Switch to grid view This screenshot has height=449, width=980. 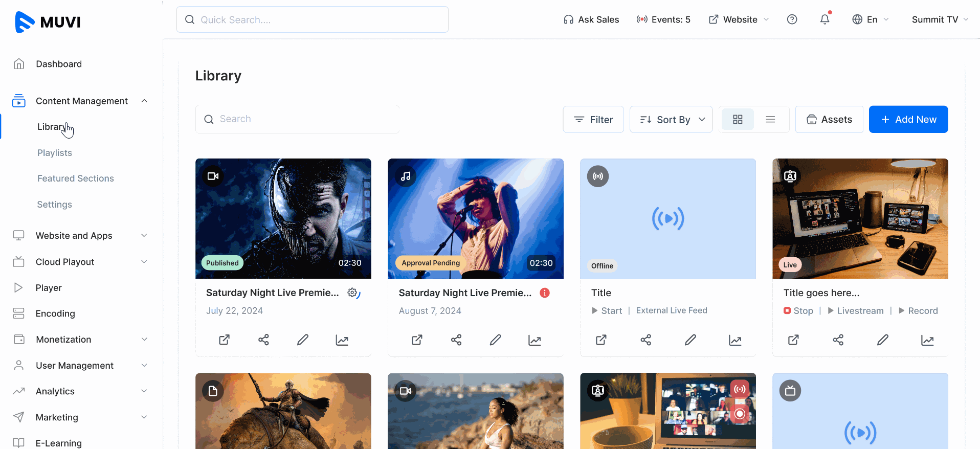pyautogui.click(x=738, y=119)
